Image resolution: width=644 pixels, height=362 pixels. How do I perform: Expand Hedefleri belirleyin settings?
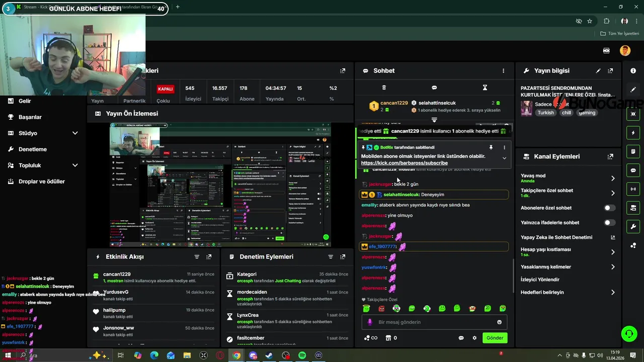coord(613,292)
